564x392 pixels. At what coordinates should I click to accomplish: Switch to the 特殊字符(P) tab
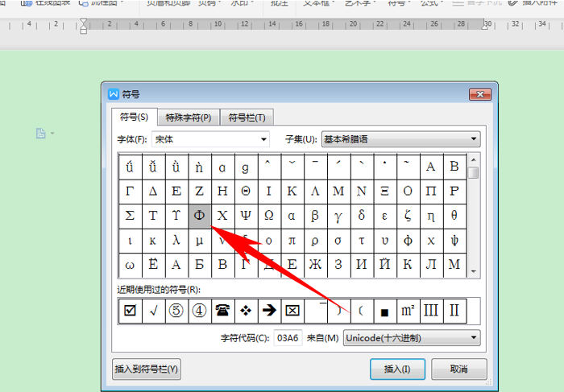[x=189, y=118]
